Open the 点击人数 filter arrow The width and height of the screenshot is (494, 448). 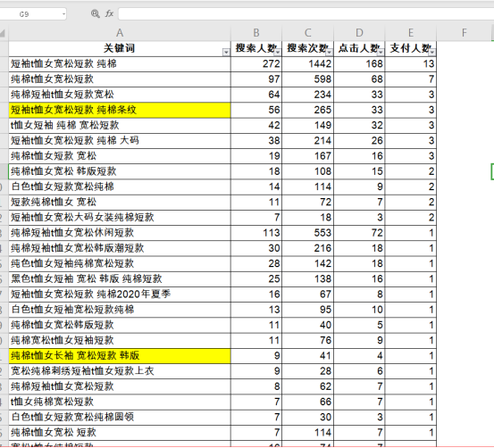(381, 53)
